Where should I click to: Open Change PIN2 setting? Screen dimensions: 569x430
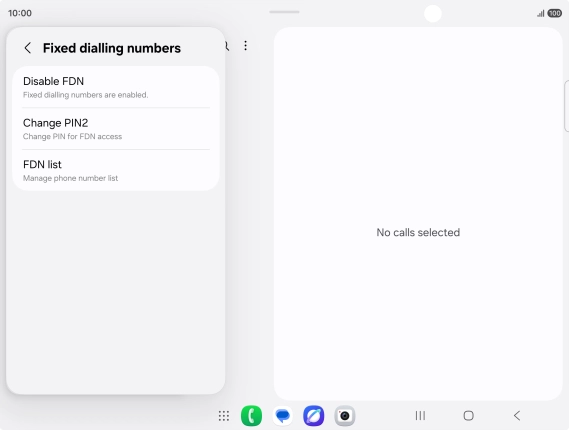[x=116, y=129]
